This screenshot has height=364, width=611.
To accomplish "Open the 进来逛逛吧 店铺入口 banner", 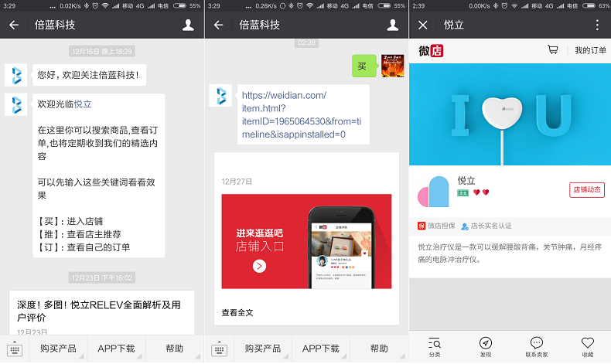I will 306,241.
